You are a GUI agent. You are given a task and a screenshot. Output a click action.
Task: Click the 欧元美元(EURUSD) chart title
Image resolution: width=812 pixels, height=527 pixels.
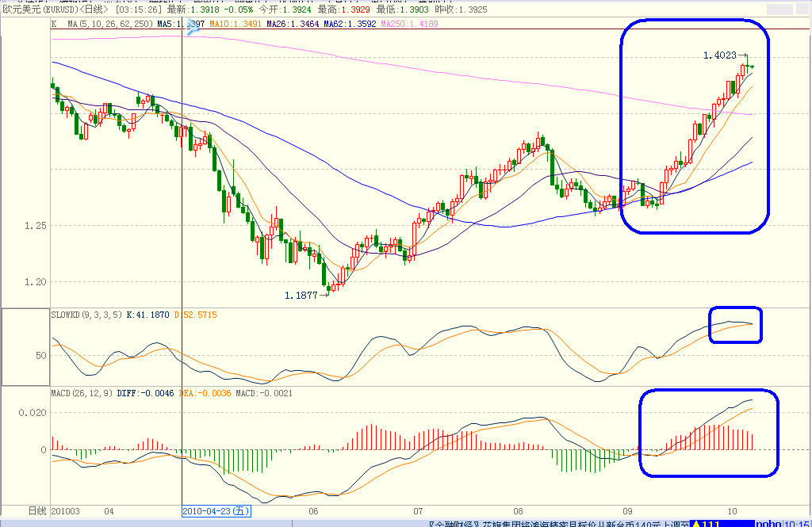coord(40,10)
